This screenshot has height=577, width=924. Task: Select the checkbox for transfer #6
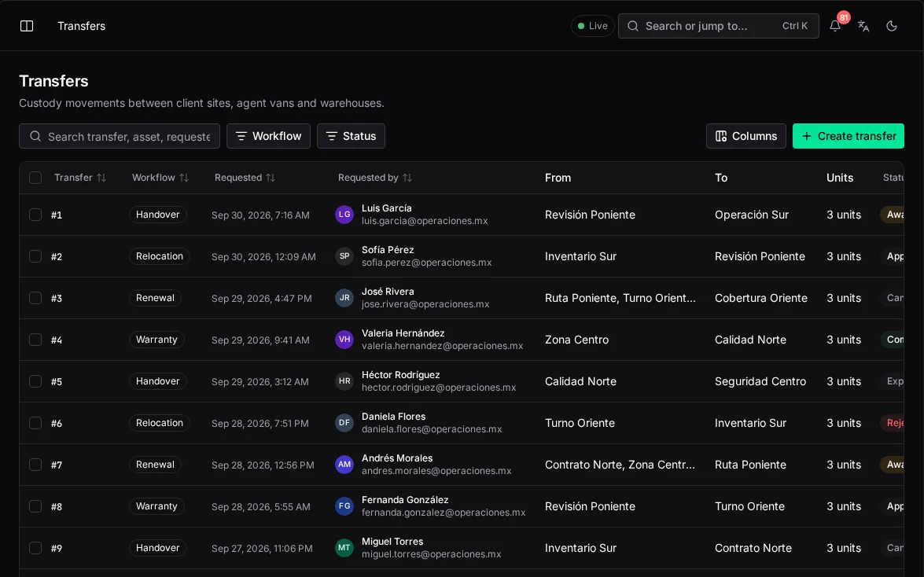35,423
